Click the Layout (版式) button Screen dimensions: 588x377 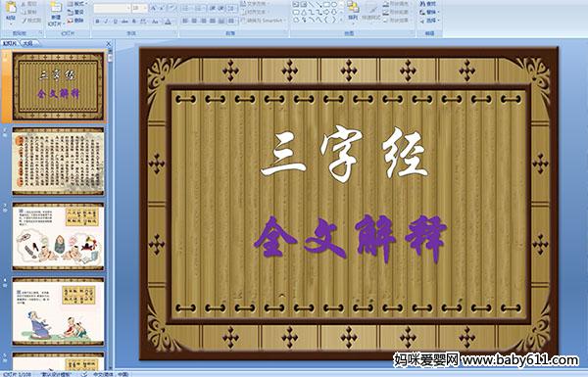(x=77, y=4)
